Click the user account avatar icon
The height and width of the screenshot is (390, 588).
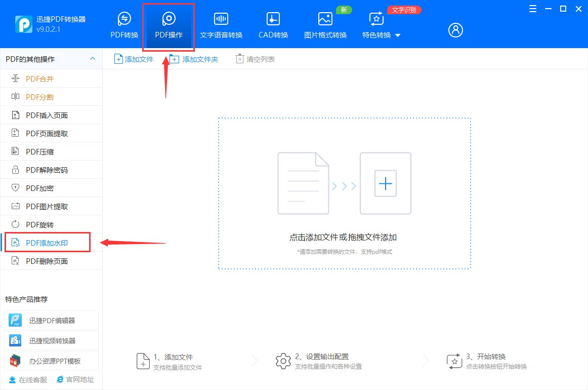455,30
